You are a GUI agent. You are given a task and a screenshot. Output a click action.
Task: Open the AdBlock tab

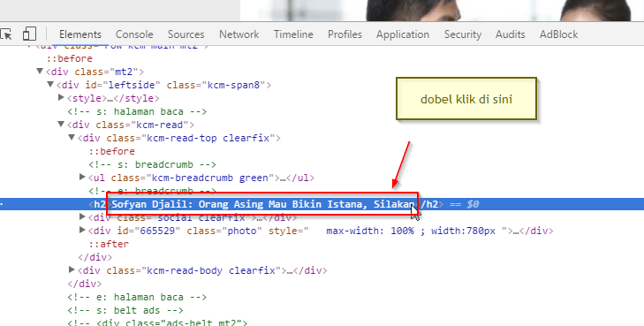tap(558, 34)
